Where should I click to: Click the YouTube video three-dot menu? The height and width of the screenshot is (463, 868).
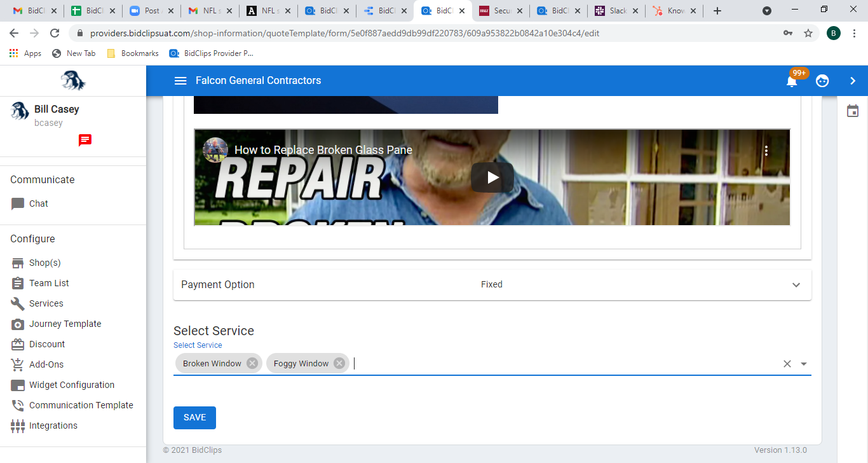click(x=766, y=151)
